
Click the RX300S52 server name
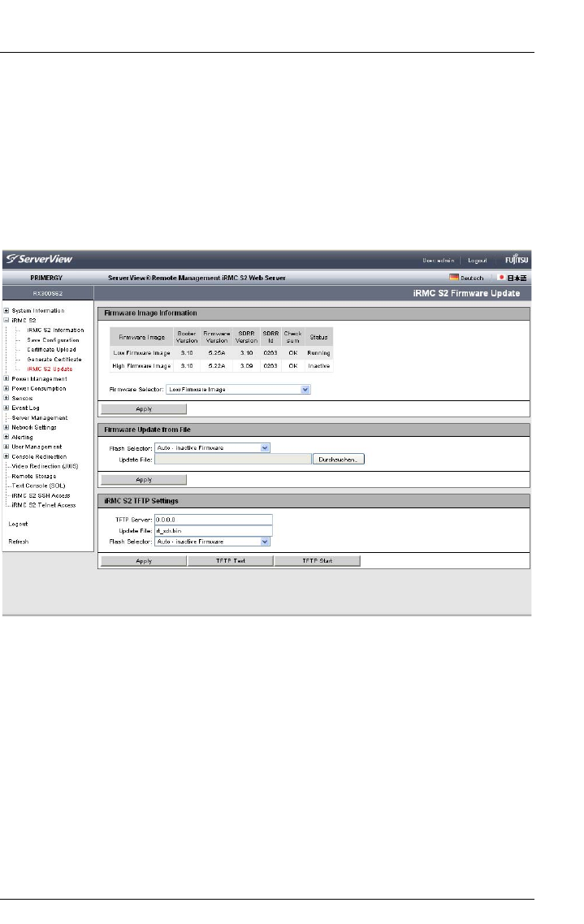tap(48, 293)
